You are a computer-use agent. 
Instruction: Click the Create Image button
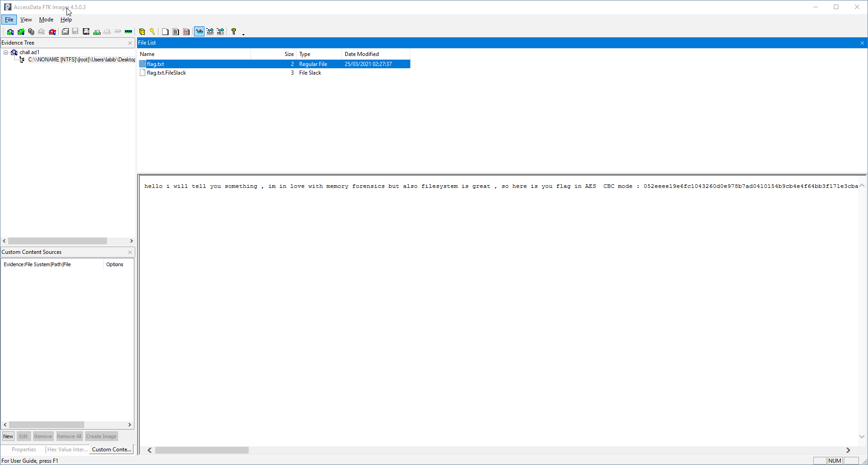click(101, 436)
